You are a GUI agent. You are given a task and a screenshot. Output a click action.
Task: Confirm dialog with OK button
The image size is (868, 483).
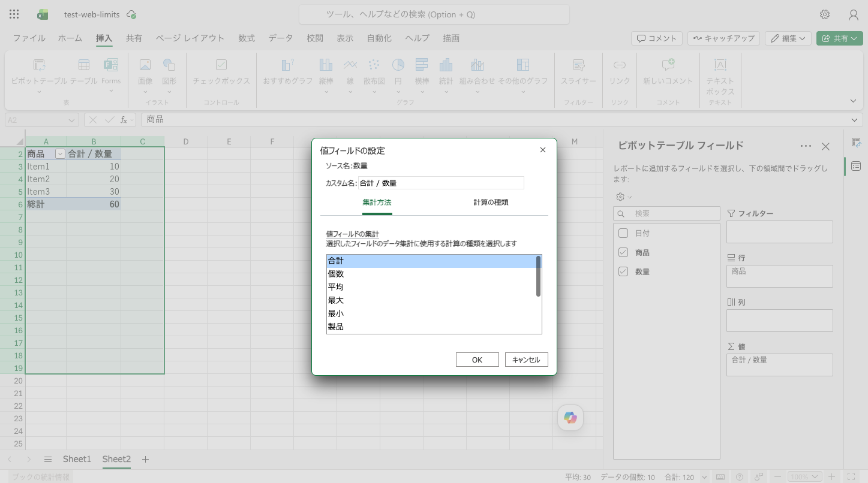pos(477,360)
